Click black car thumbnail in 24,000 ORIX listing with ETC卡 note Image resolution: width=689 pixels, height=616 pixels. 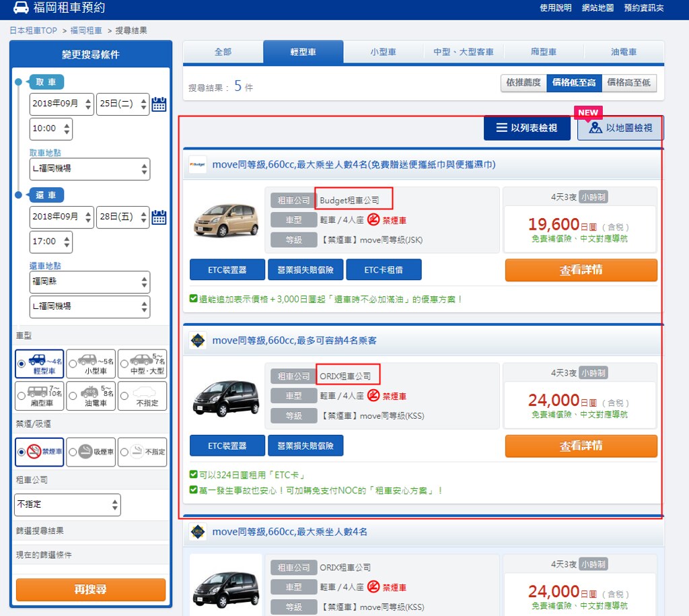226,398
